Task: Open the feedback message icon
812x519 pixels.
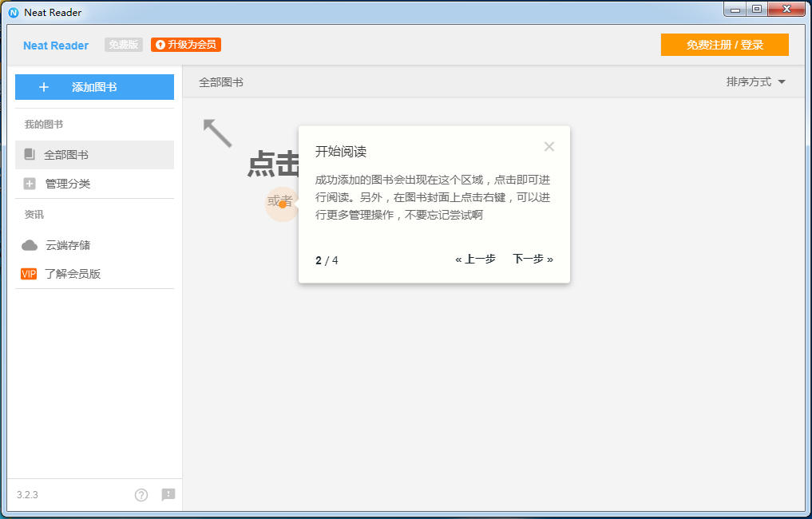Action: pyautogui.click(x=168, y=495)
